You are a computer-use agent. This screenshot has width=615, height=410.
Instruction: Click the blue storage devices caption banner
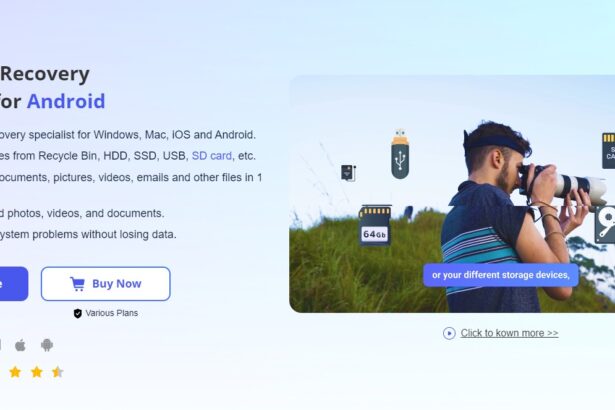click(501, 275)
